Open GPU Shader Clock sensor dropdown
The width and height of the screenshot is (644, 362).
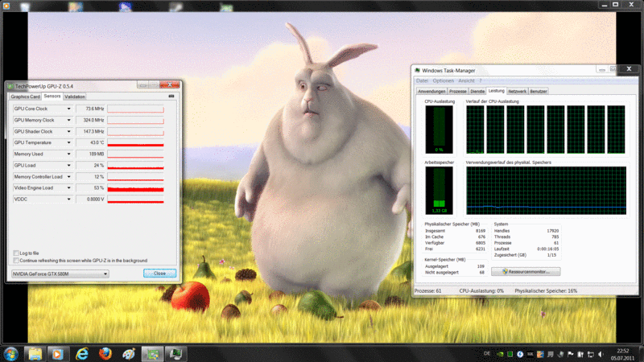[68, 131]
